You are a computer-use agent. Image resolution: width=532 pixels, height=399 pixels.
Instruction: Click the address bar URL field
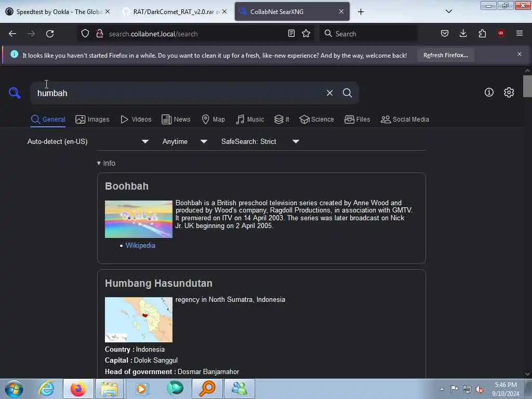tap(195, 34)
